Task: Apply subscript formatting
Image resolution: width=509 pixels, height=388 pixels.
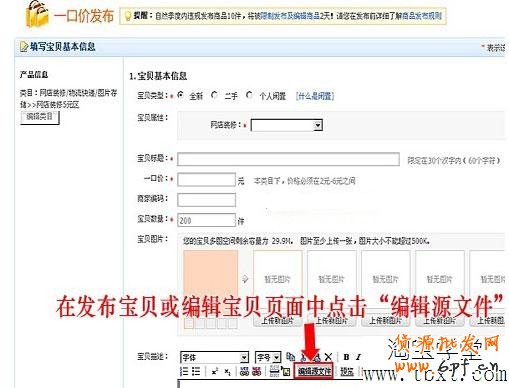Action: 227,372
